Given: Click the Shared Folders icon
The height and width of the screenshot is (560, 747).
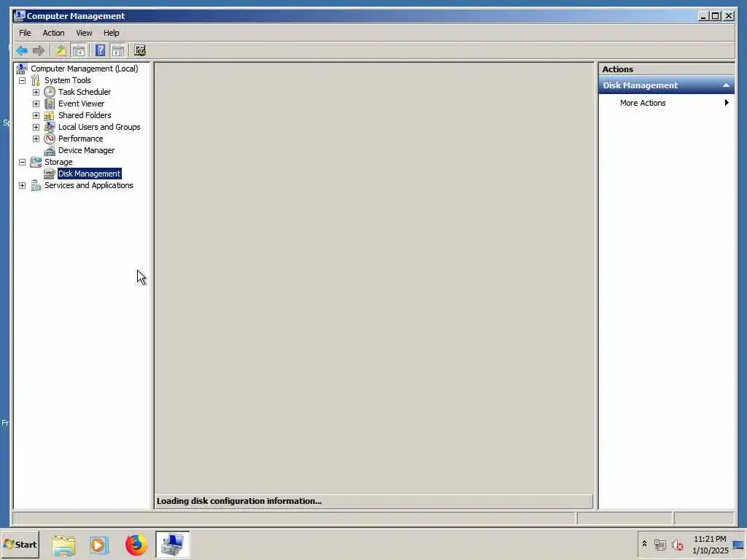Looking at the screenshot, I should coord(50,115).
